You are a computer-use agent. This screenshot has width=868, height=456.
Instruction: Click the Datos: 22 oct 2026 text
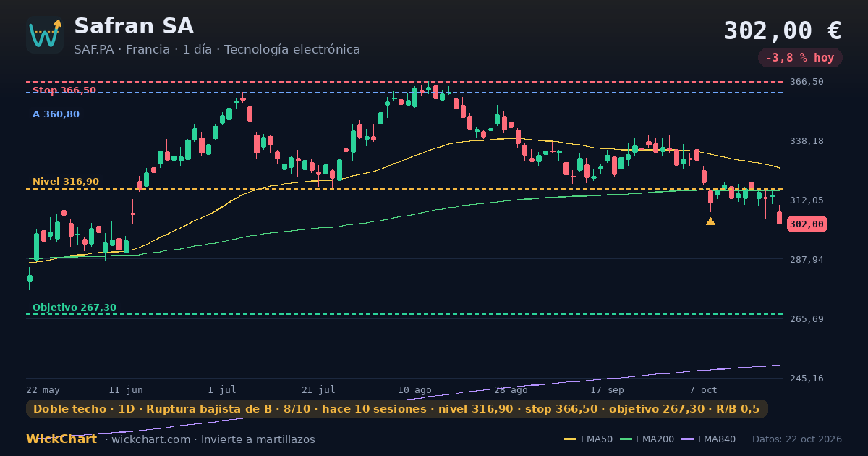(x=797, y=439)
